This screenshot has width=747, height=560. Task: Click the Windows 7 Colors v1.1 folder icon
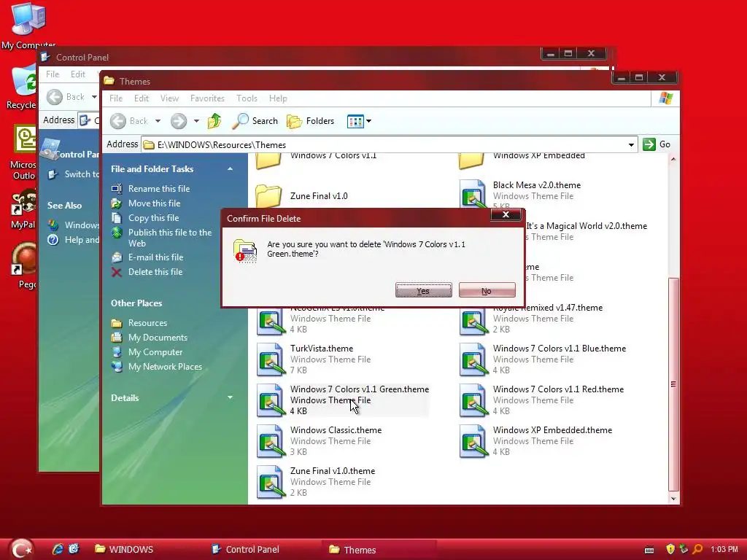tap(268, 160)
